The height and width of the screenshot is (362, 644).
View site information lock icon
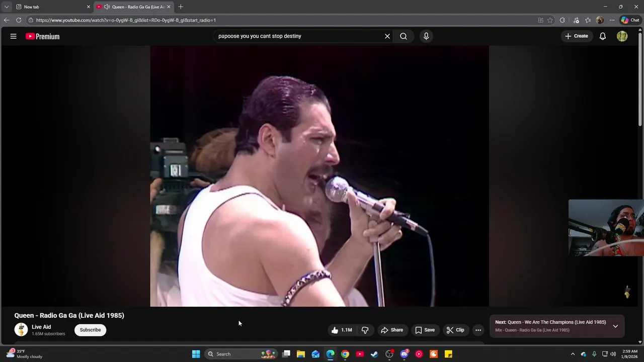[x=31, y=20]
